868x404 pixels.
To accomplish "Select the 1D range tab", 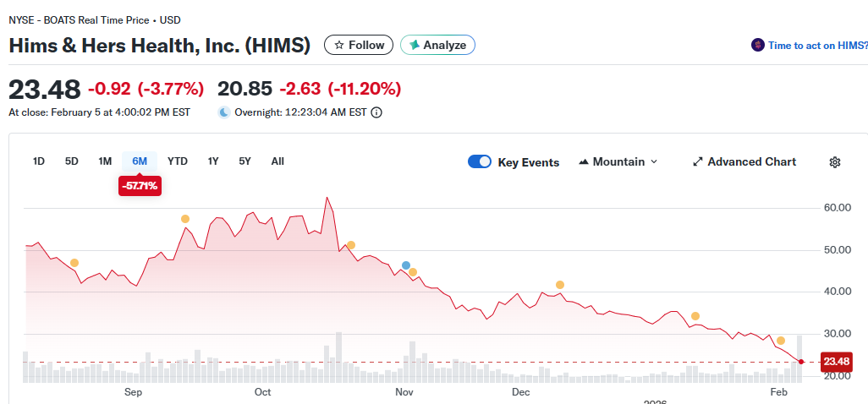I will pyautogui.click(x=39, y=161).
